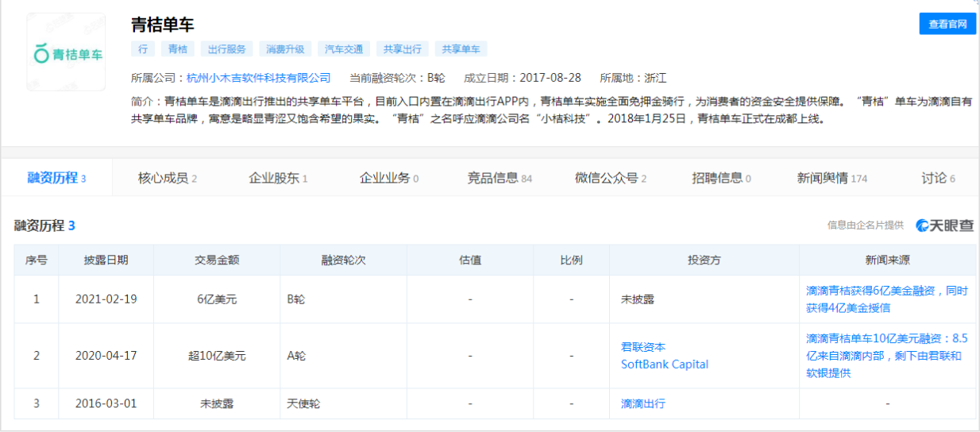Switch to the 核心成员 tab

168,178
